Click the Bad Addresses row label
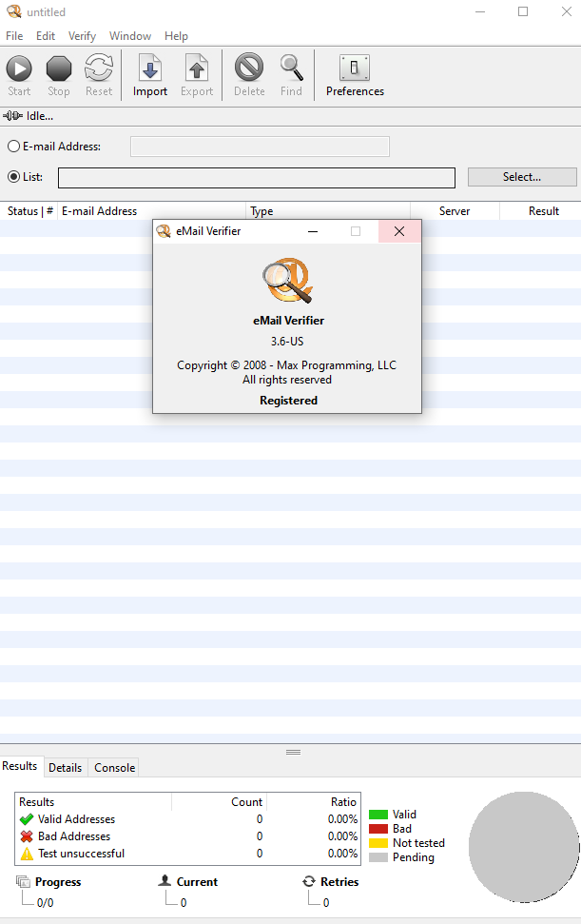This screenshot has height=924, width=581. point(74,836)
